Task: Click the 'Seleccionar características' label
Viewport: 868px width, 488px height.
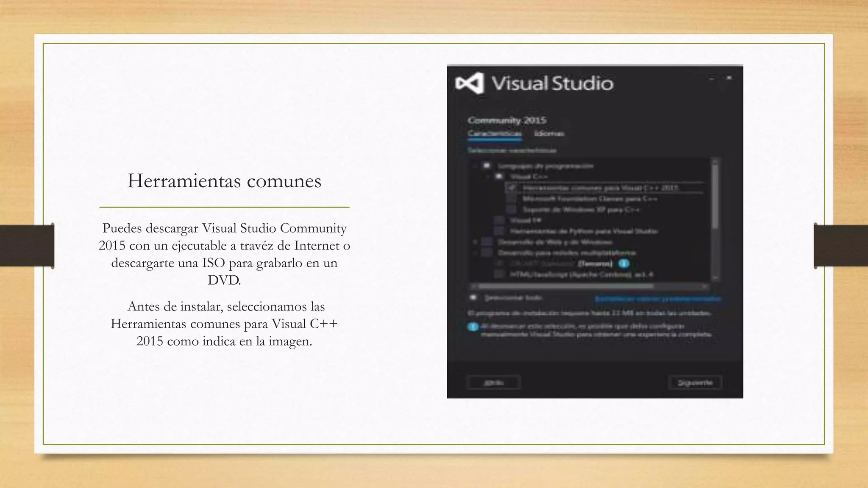Action: point(512,150)
